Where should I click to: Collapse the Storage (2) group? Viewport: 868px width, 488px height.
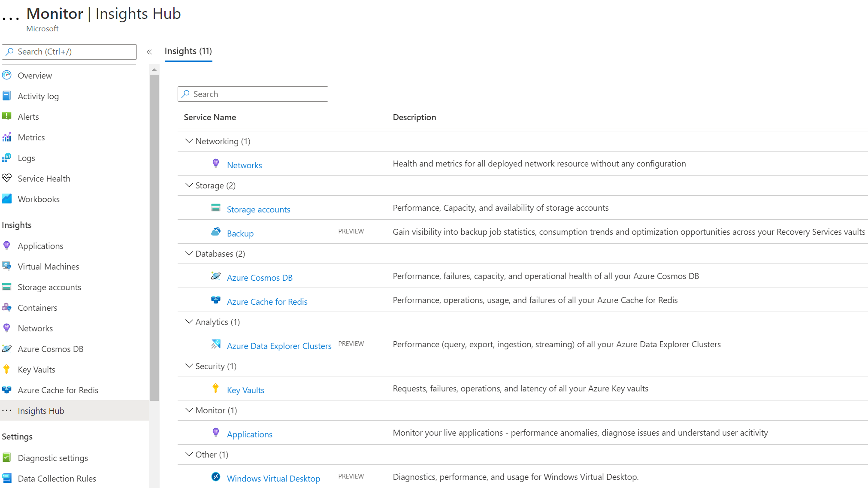189,185
